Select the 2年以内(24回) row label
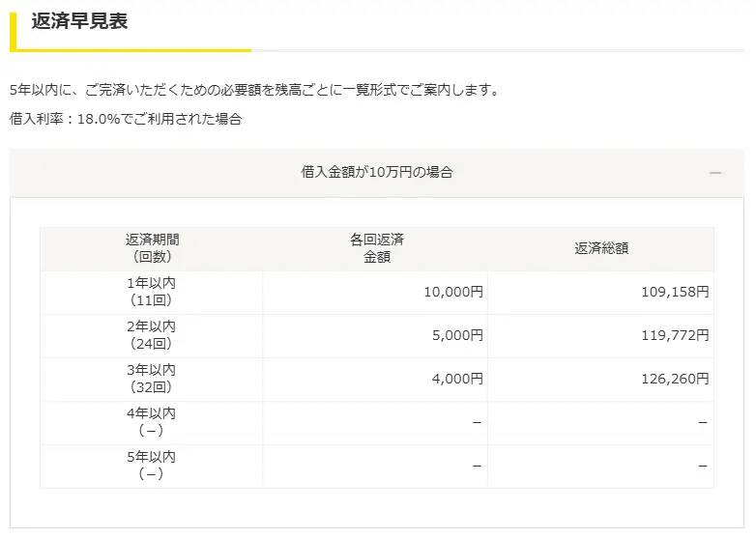 [x=152, y=335]
